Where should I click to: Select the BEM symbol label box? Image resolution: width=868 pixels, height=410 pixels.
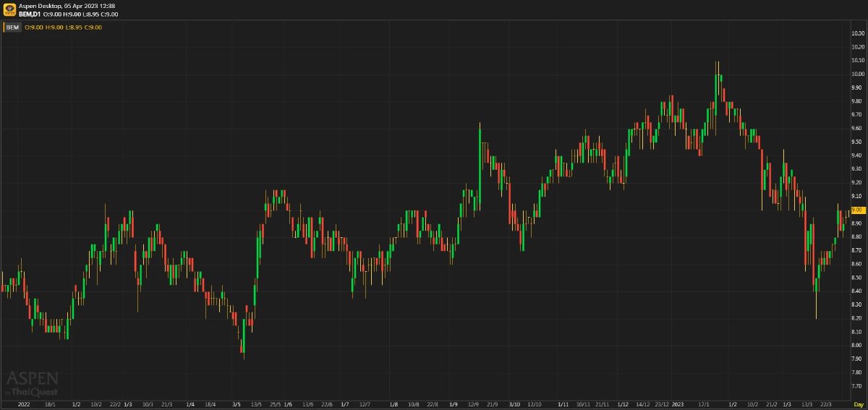(13, 27)
